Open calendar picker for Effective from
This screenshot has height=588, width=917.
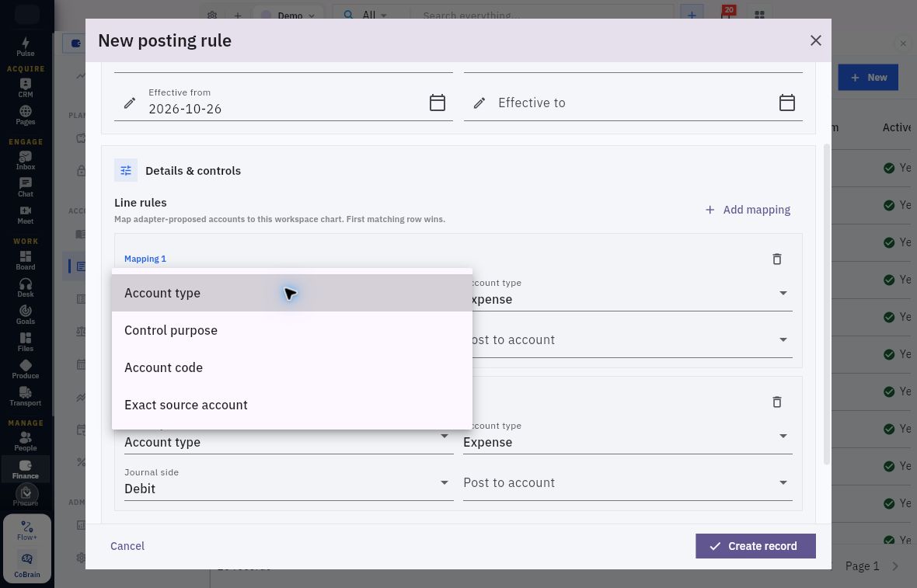tap(438, 103)
